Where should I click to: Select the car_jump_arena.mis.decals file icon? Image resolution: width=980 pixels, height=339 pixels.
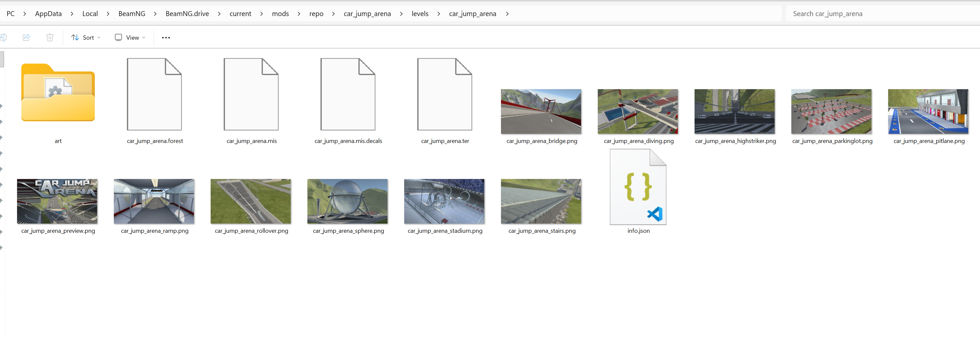[x=348, y=94]
